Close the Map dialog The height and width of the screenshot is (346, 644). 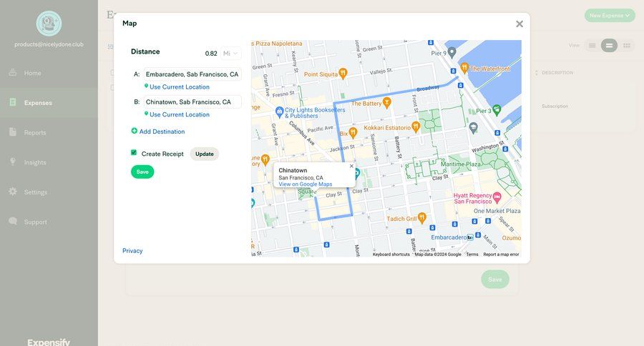(x=519, y=24)
